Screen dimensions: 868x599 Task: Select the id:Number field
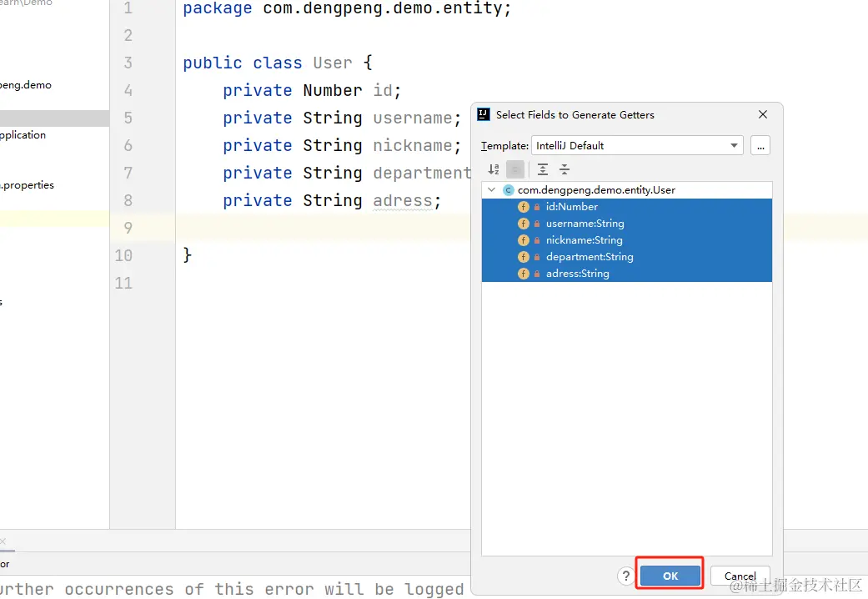627,207
